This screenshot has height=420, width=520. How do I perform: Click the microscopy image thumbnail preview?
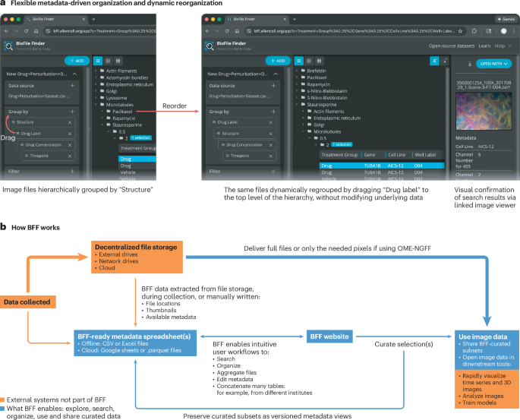[484, 111]
